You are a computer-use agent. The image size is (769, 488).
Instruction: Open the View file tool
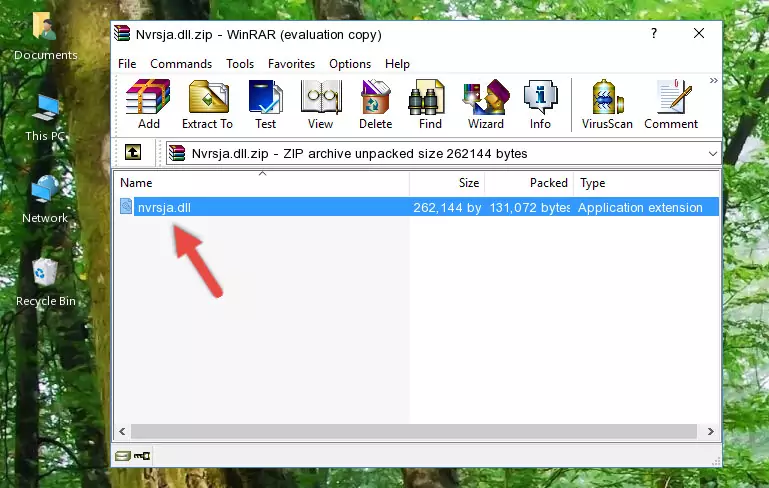pos(321,104)
